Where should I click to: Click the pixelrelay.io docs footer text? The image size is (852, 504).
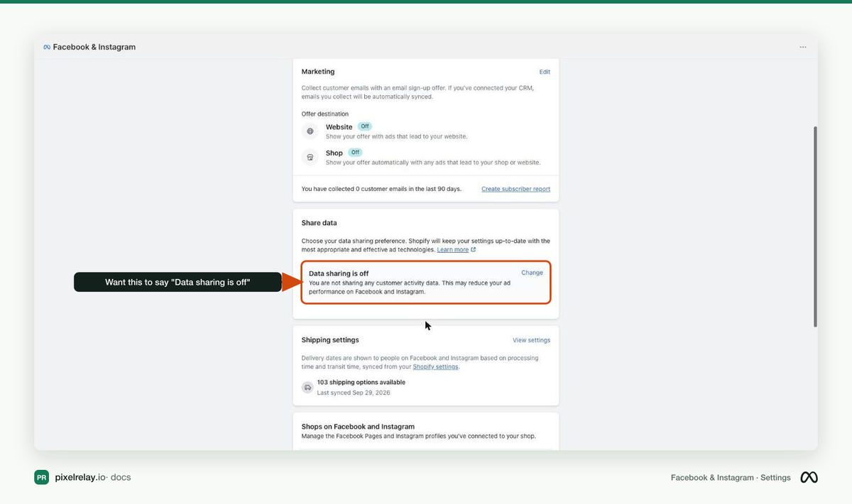pyautogui.click(x=92, y=478)
